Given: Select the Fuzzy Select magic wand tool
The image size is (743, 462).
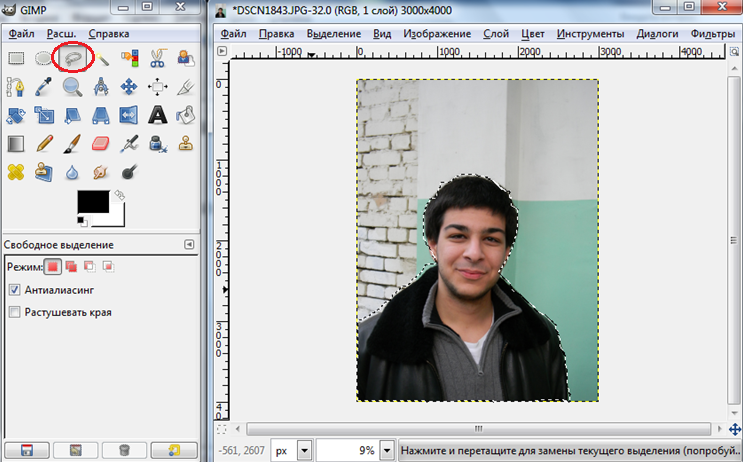Looking at the screenshot, I should [x=101, y=58].
